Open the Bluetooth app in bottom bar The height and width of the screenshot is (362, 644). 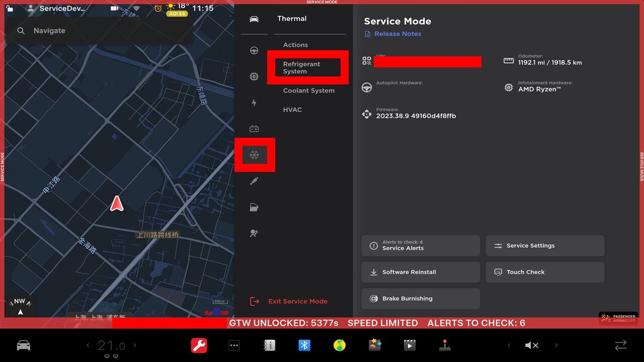point(304,345)
